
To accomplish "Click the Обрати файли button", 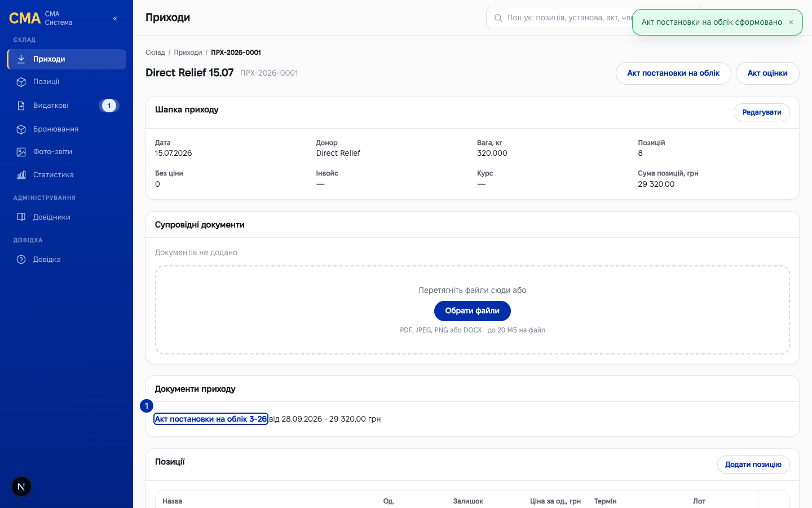I will click(x=473, y=311).
